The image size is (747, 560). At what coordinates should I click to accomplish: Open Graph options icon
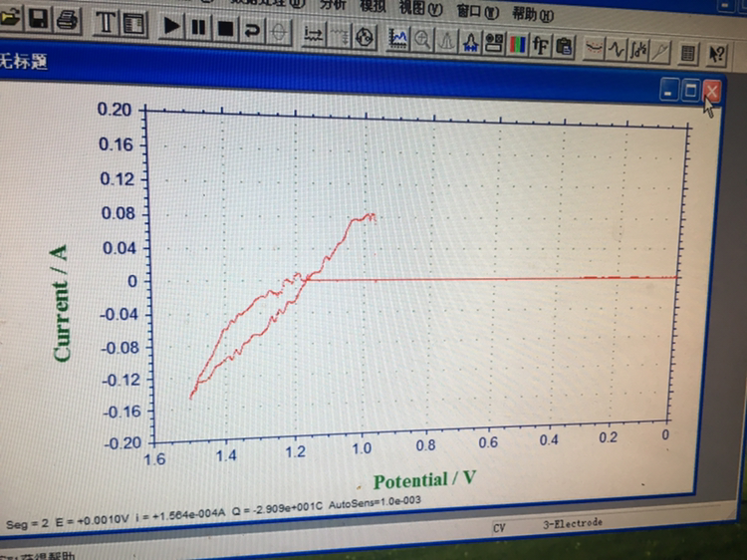tap(494, 44)
